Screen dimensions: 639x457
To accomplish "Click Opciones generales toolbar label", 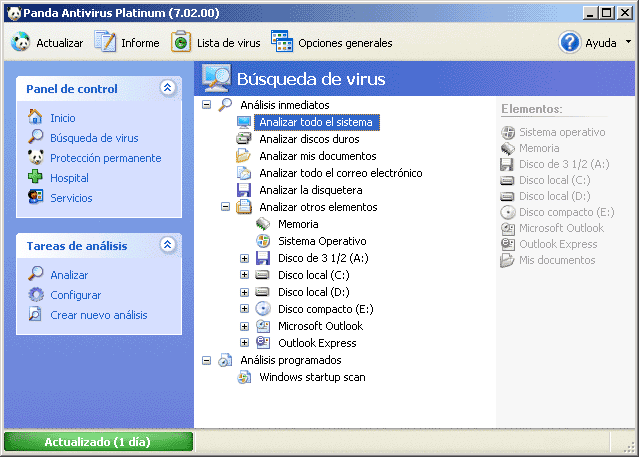I will tap(345, 43).
